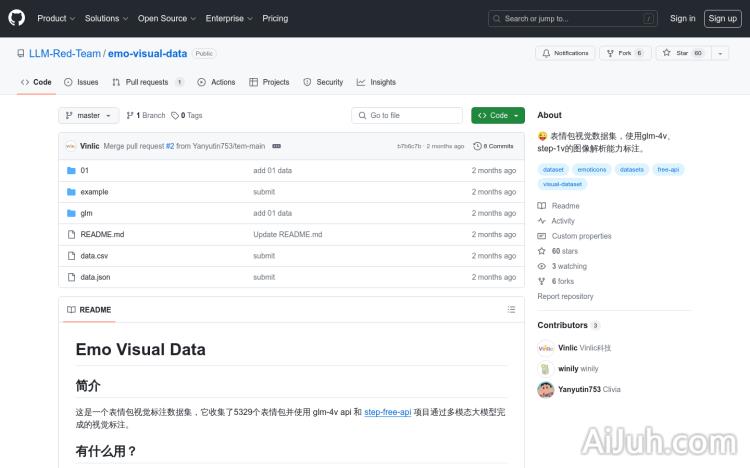
Task: Follow the step-free-api link
Action: click(x=387, y=412)
